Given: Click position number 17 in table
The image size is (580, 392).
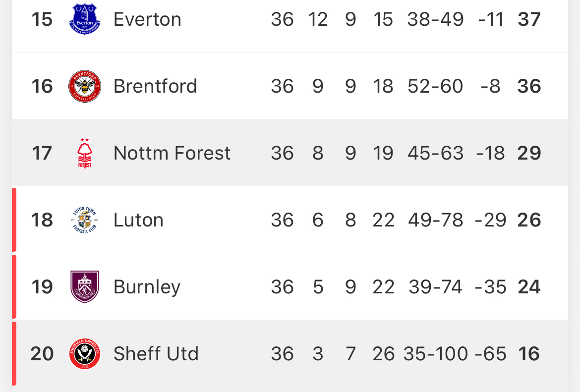Looking at the screenshot, I should [42, 153].
